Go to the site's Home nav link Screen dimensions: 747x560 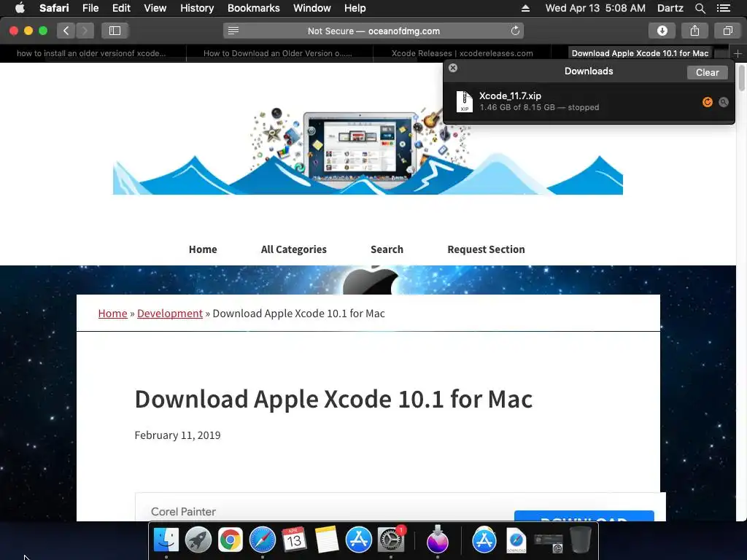(203, 249)
